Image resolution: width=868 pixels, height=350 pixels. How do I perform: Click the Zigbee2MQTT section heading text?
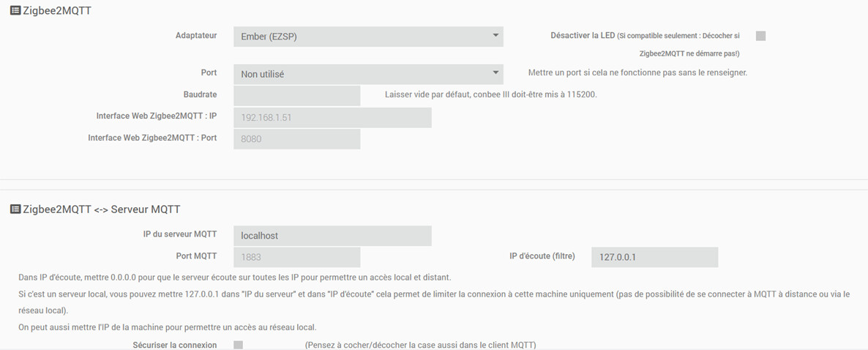tap(58, 11)
